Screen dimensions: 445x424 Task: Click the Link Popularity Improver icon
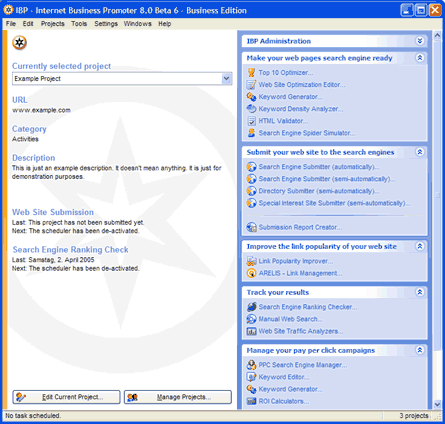tap(251, 261)
